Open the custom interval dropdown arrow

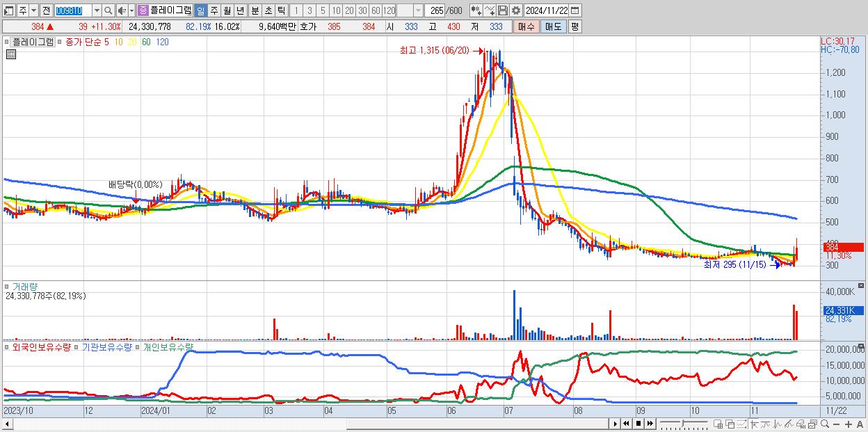(419, 10)
